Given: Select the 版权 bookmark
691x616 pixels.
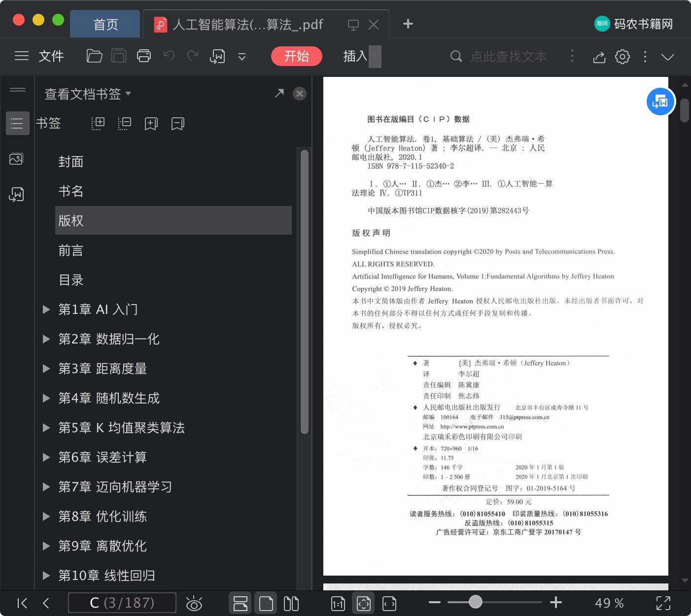Looking at the screenshot, I should tap(173, 220).
